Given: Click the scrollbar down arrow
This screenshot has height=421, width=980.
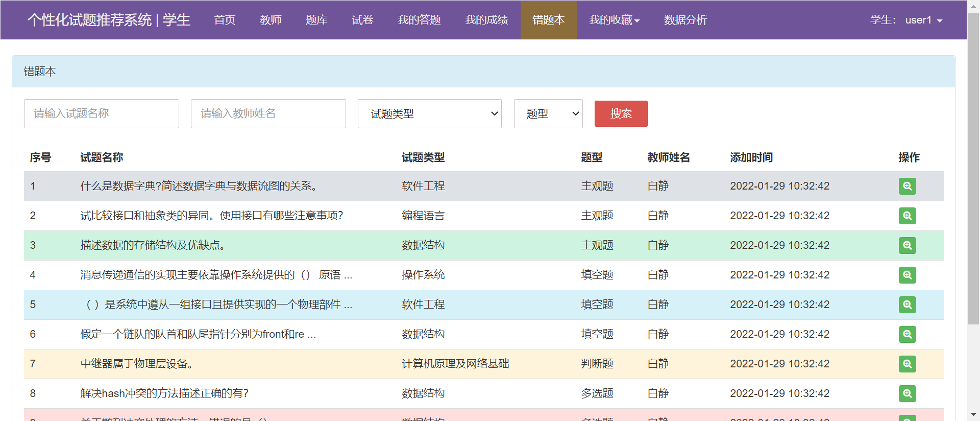Looking at the screenshot, I should (973, 414).
